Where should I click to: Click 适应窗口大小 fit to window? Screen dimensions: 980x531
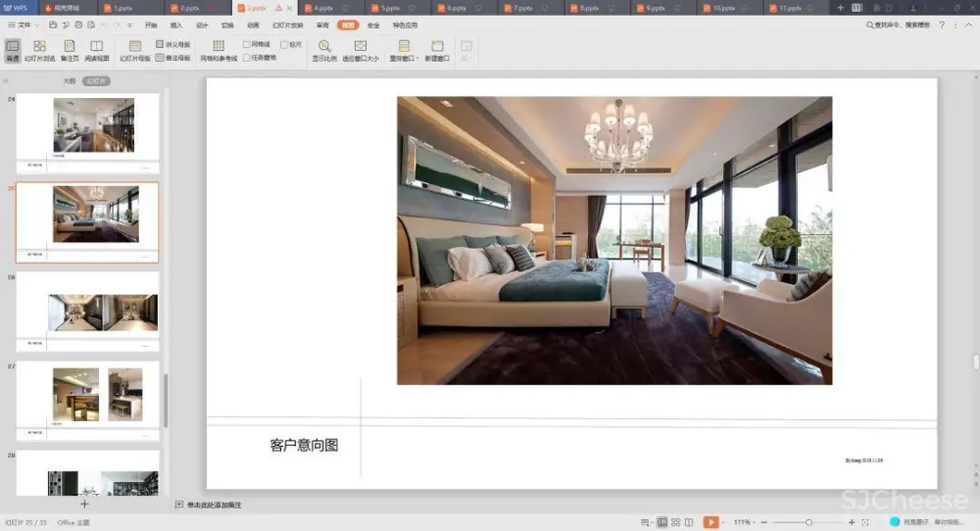coord(361,50)
